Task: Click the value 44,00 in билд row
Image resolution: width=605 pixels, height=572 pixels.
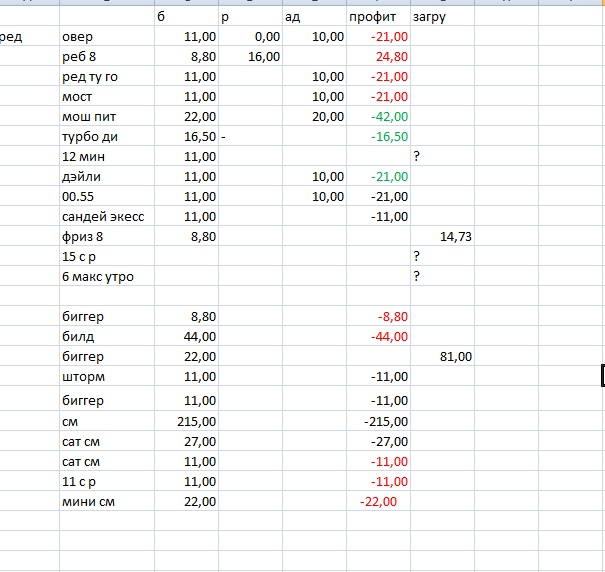Action: pos(200,337)
